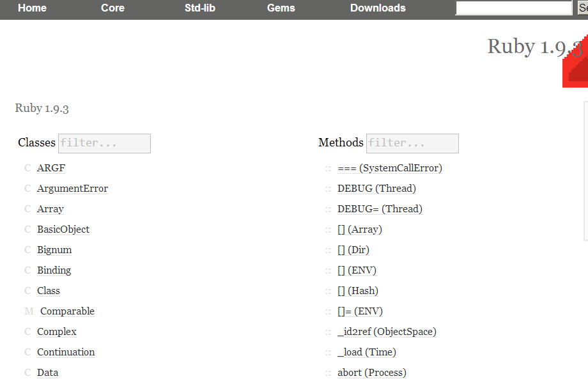Open the Home navigation tab
The height and width of the screenshot is (381, 588).
tap(32, 8)
